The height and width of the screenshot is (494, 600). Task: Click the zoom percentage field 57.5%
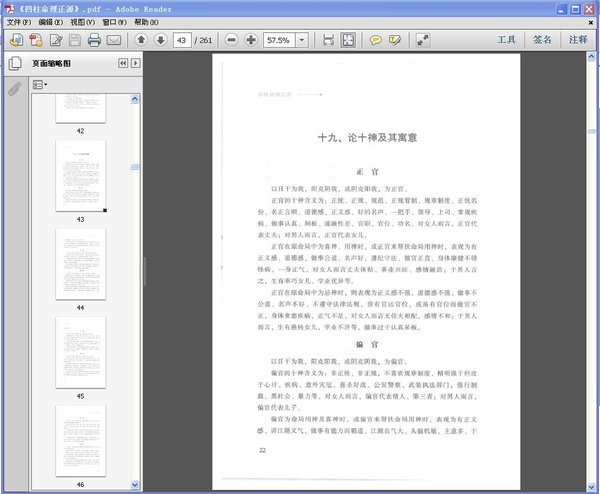click(279, 40)
